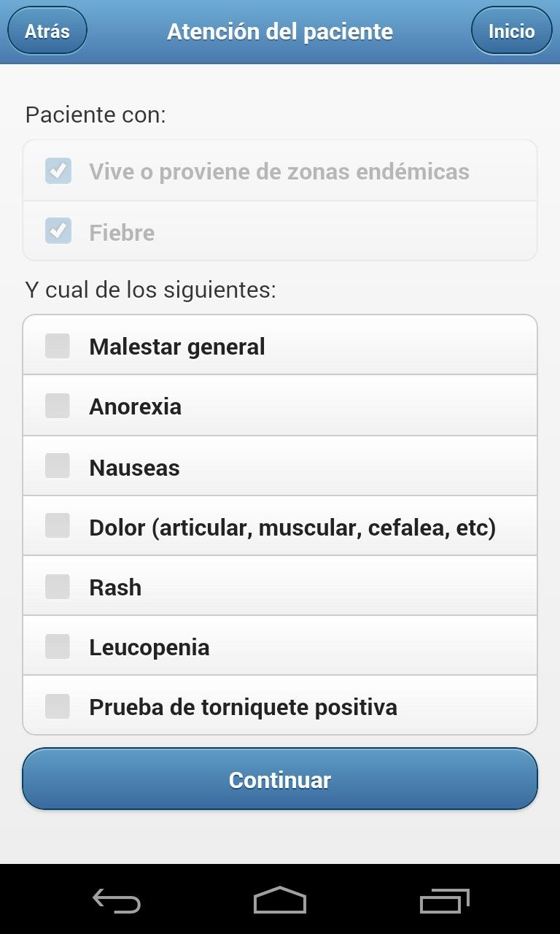Check the Leucopenia box
The height and width of the screenshot is (934, 560).
pyautogui.click(x=58, y=646)
